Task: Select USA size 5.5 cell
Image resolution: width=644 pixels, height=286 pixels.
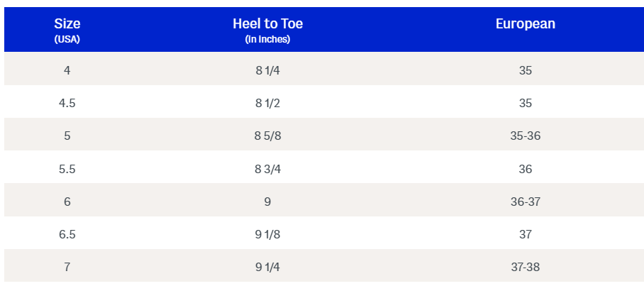Action: click(67, 169)
